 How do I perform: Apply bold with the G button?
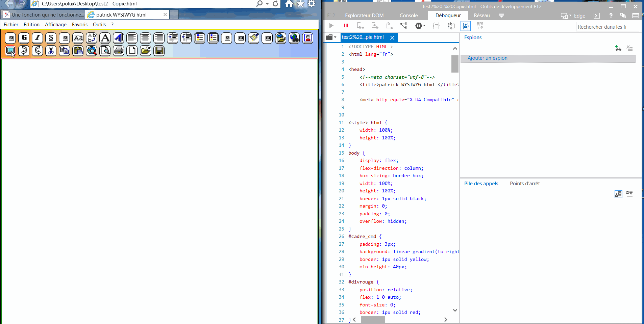(24, 38)
